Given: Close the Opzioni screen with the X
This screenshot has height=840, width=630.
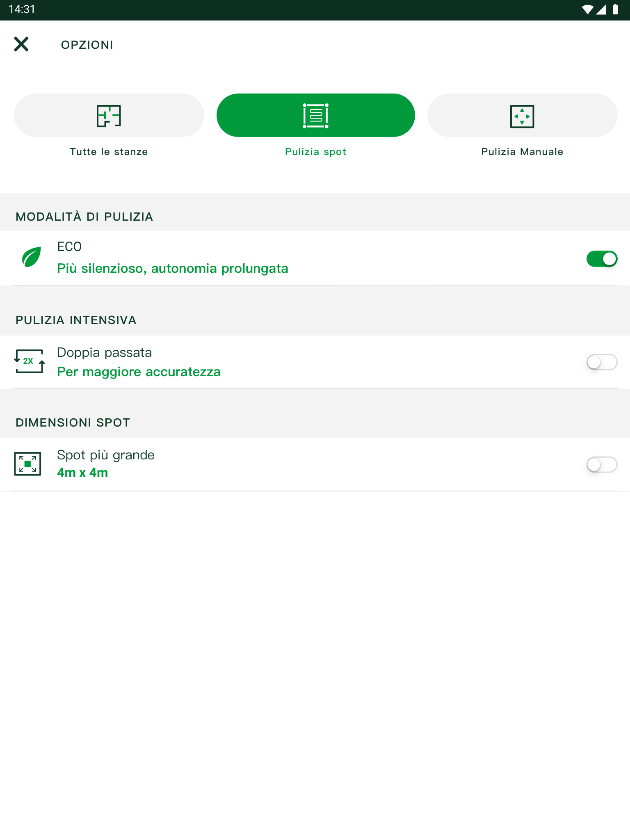Looking at the screenshot, I should [21, 44].
